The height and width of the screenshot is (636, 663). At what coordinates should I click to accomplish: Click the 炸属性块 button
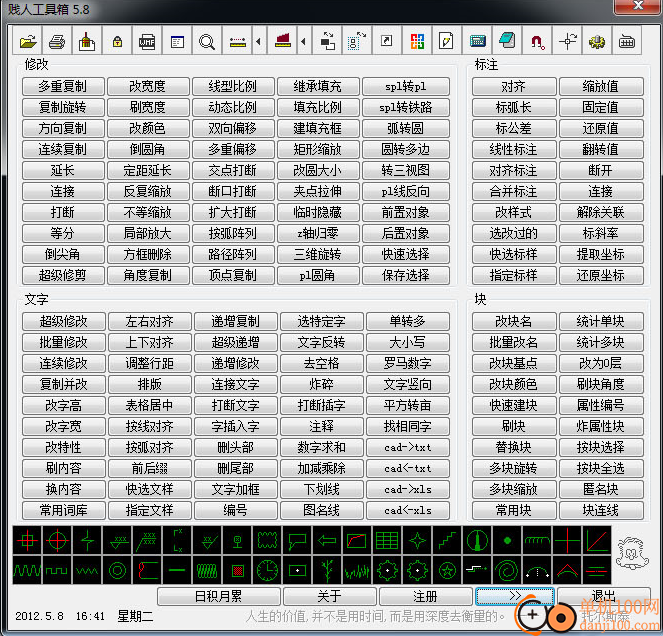tap(601, 426)
